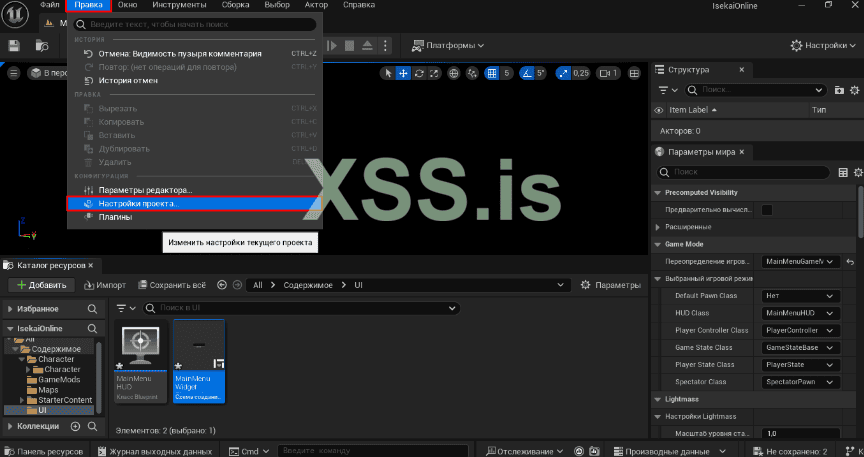The width and height of the screenshot is (864, 457).
Task: Open the Platforms dropdown
Action: click(x=447, y=46)
